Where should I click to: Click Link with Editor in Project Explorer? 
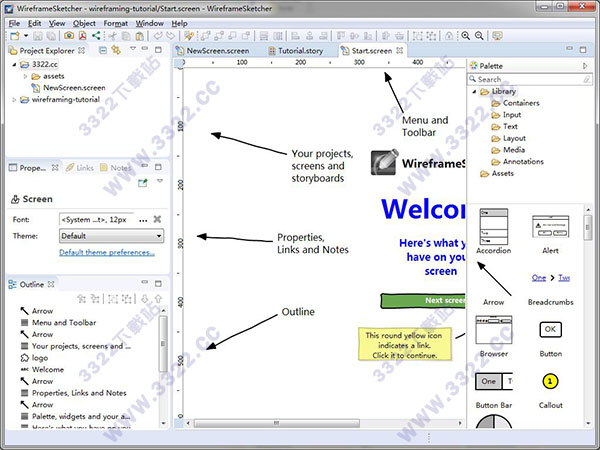pyautogui.click(x=116, y=50)
